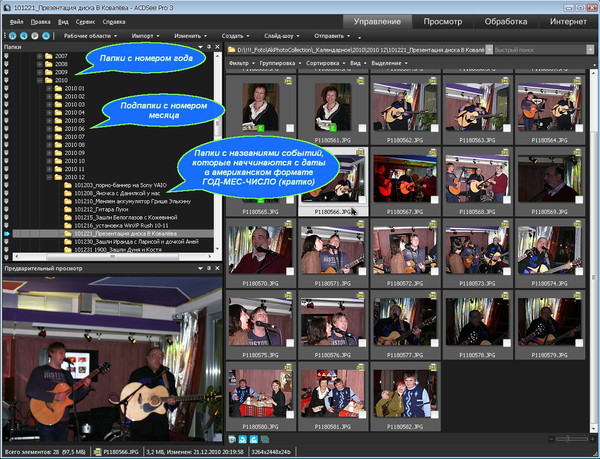Open the Слайд-шоу dropdown
The width and height of the screenshot is (600, 459).
point(282,36)
